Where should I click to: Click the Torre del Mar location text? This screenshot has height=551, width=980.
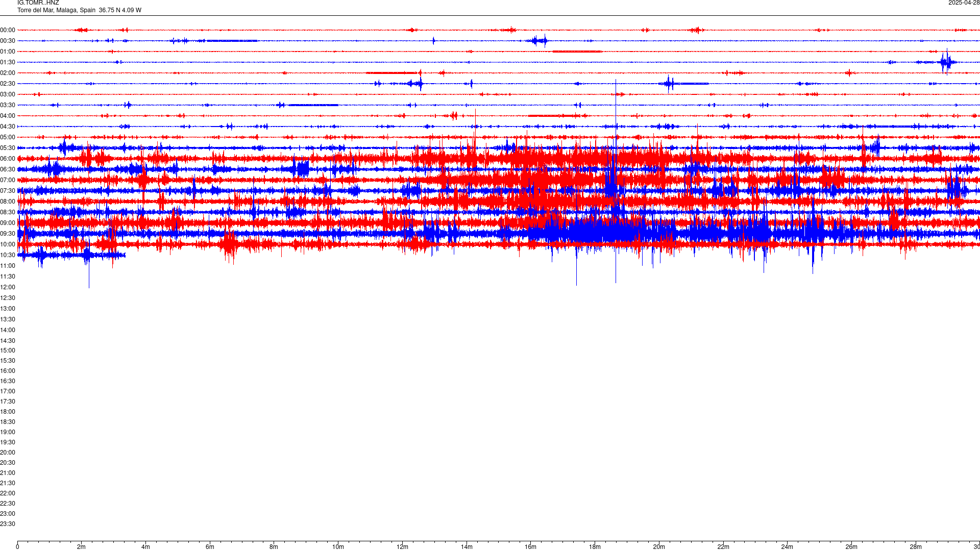[79, 10]
